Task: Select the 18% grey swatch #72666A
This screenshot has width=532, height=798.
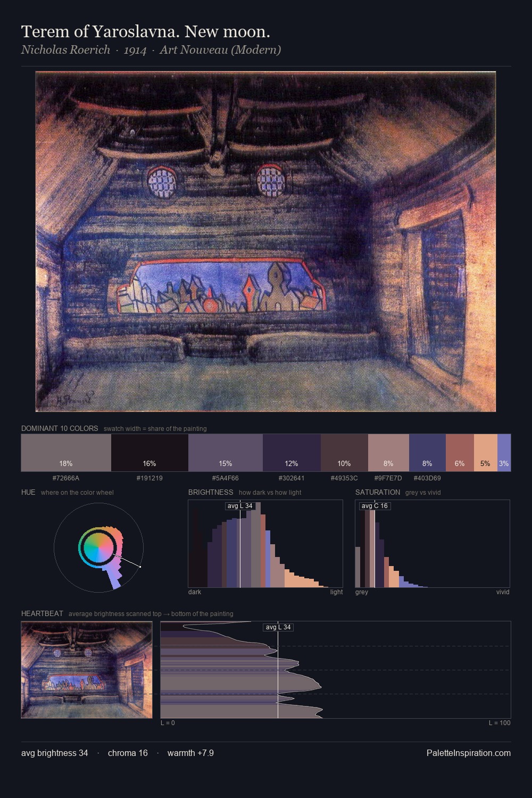Action: [x=66, y=453]
